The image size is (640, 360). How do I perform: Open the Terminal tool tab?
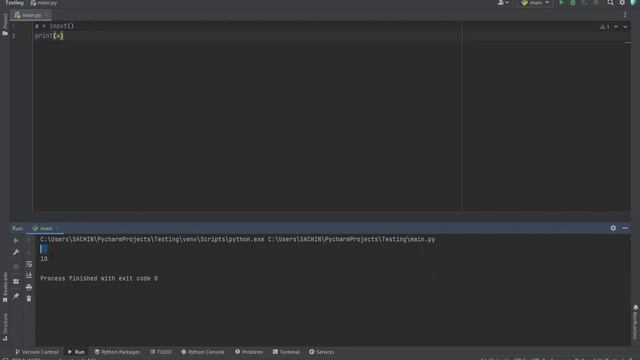(x=286, y=352)
